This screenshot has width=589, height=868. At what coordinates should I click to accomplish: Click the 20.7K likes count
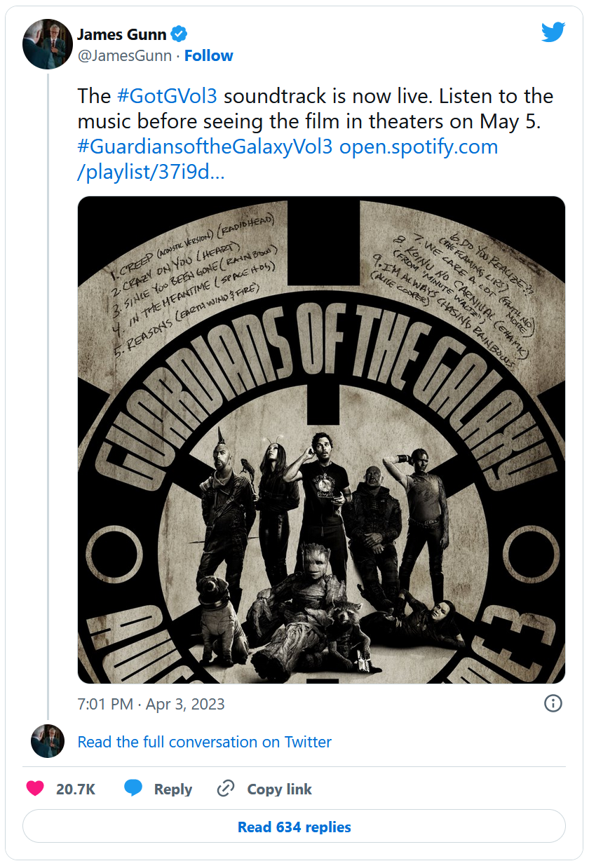point(76,789)
